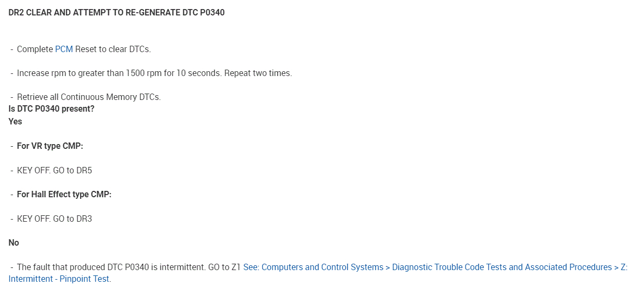
Task: Click 'KEY OFF' in the DR3 step
Action: click(33, 219)
